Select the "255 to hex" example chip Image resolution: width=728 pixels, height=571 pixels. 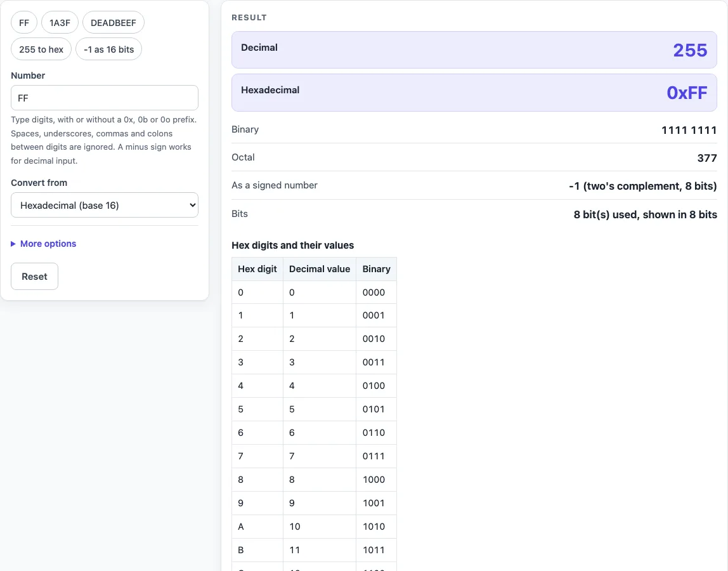pyautogui.click(x=41, y=49)
